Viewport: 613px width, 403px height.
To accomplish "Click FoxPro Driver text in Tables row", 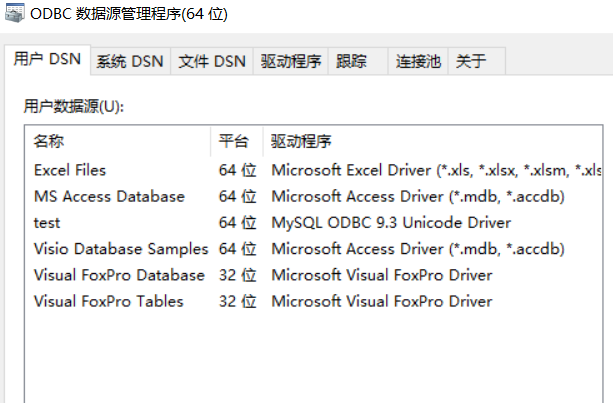I will coord(382,301).
